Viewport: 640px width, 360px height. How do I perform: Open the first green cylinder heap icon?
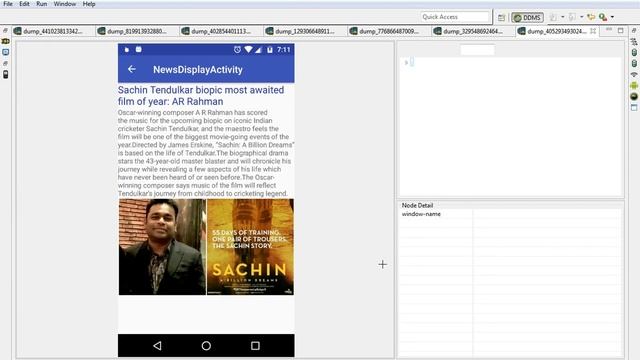point(634,53)
